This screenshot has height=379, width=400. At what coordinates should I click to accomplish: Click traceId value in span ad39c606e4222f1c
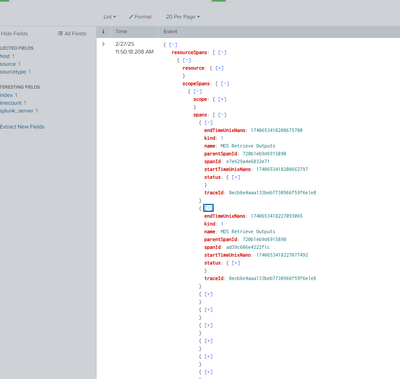272,278
